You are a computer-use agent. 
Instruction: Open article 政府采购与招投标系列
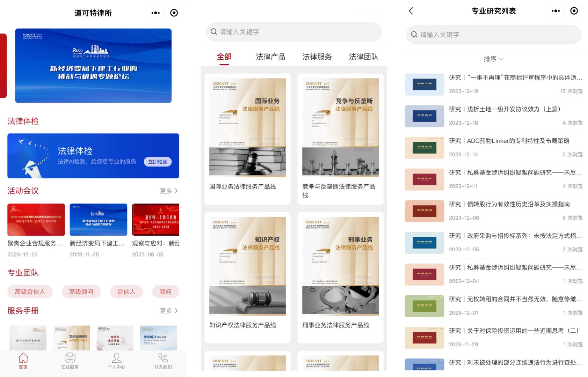tap(494, 243)
